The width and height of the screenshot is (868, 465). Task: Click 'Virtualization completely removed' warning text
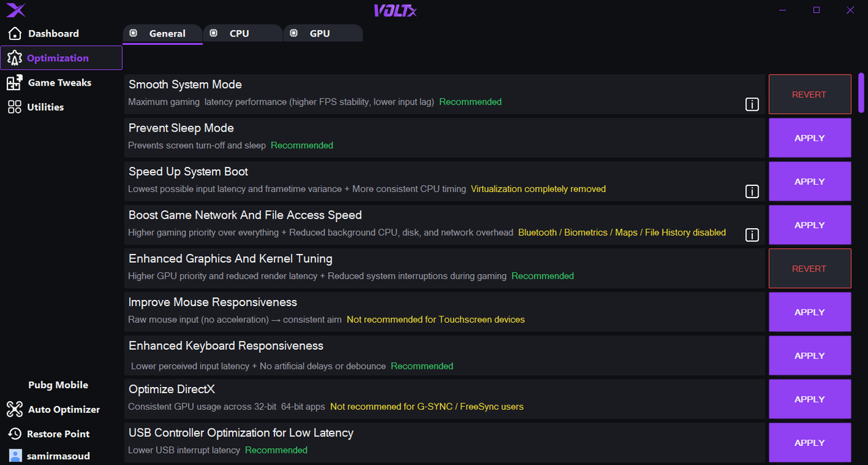click(538, 189)
